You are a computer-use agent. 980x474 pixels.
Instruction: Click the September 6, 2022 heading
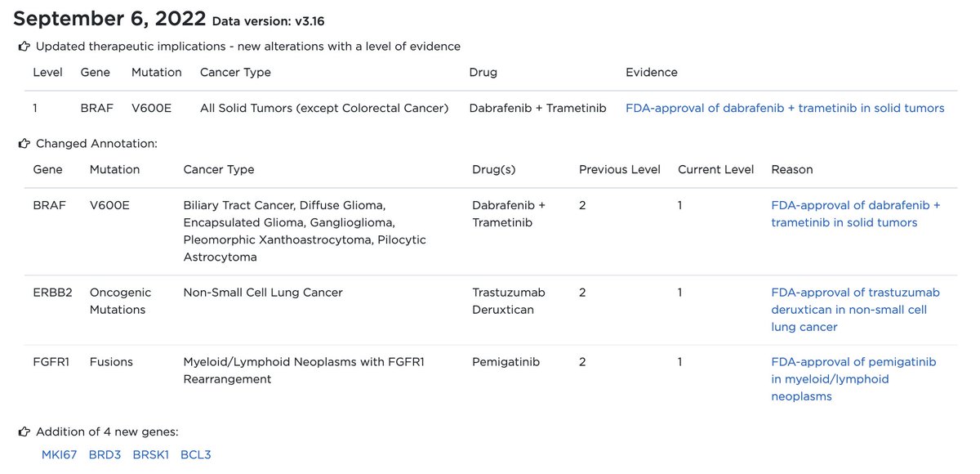[x=109, y=20]
